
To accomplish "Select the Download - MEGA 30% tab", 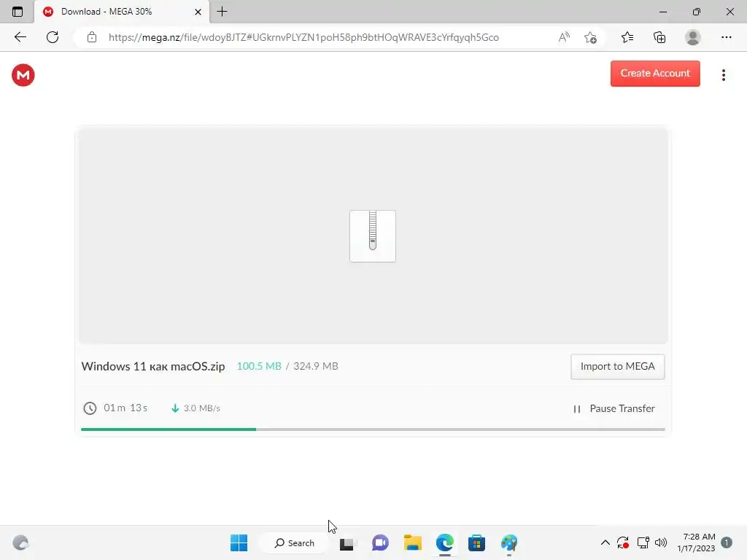I will (123, 12).
